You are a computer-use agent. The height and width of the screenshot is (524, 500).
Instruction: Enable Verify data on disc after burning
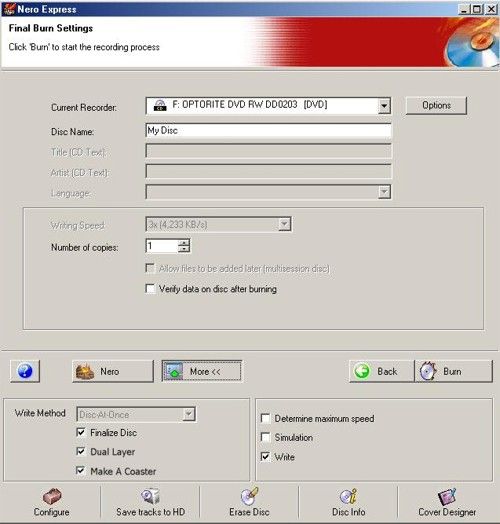pyautogui.click(x=150, y=289)
